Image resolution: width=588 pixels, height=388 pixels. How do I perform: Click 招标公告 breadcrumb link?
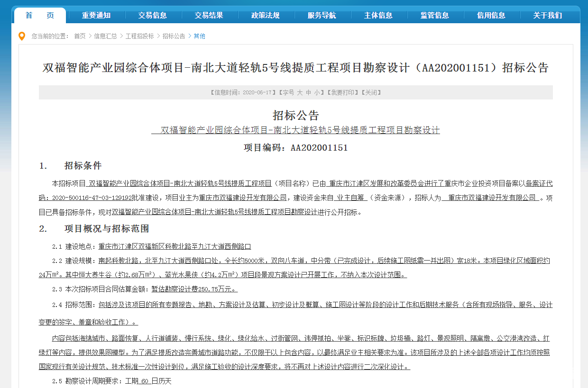click(174, 36)
